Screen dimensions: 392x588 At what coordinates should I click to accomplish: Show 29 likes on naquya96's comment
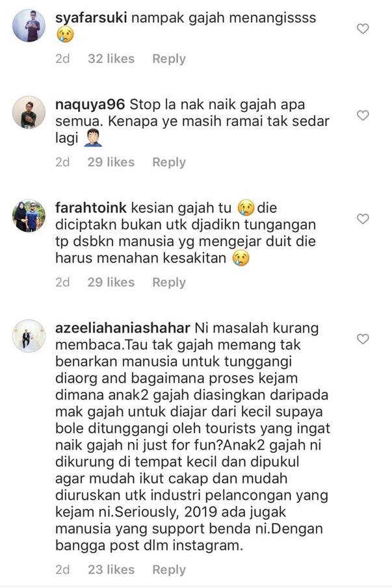111,162
